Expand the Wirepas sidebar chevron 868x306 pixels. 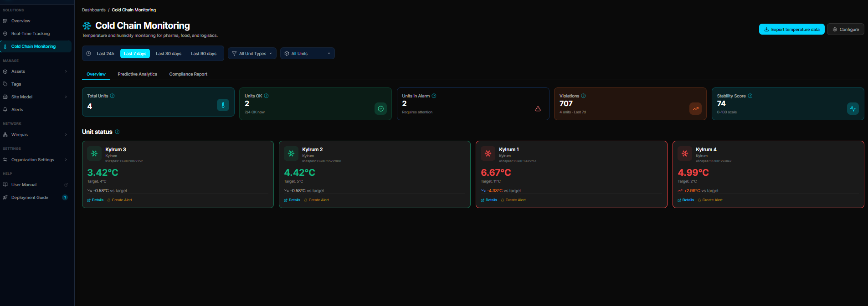[66, 135]
